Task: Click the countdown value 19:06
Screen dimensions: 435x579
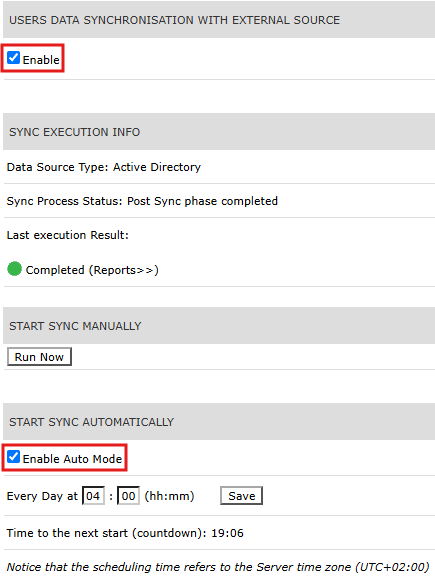Action: (227, 533)
